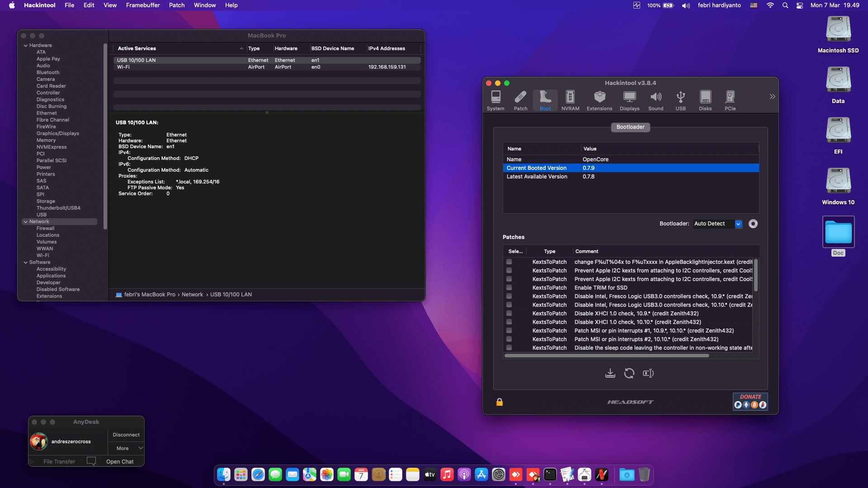Click the Donate badge in Hackintool
868x488 pixels.
point(750,401)
